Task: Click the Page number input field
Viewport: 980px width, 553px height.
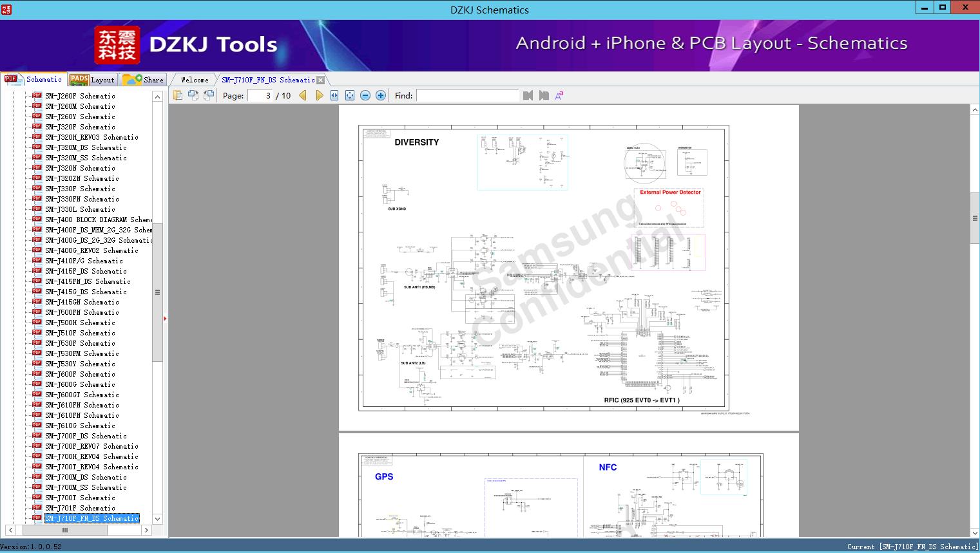Action: tap(260, 95)
